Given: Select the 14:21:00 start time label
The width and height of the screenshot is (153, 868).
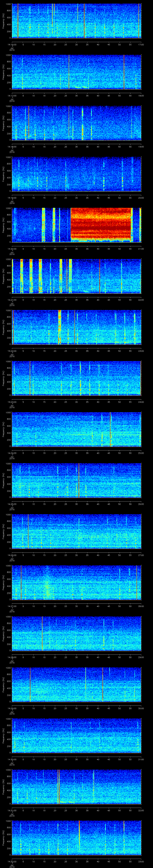Looking at the screenshot, I should tap(12, 300).
